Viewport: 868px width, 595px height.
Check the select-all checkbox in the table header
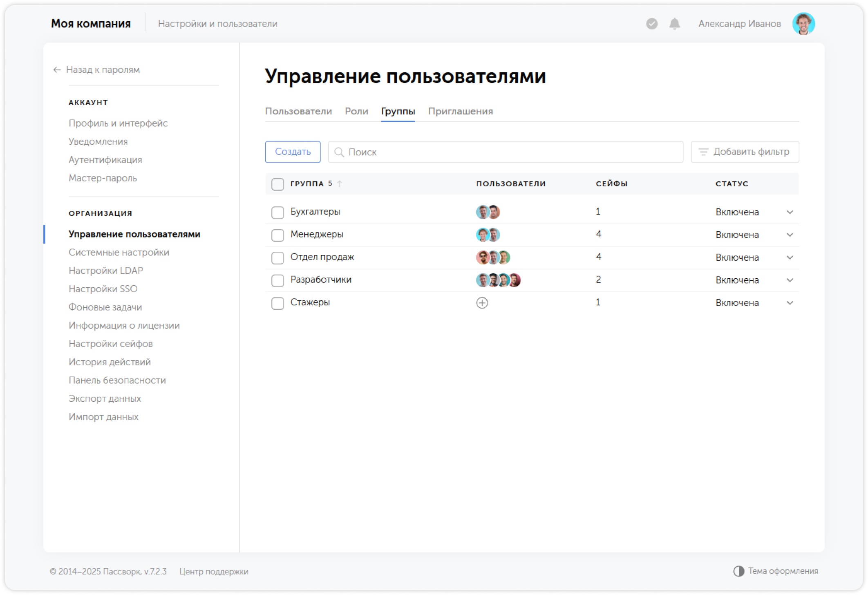(277, 184)
